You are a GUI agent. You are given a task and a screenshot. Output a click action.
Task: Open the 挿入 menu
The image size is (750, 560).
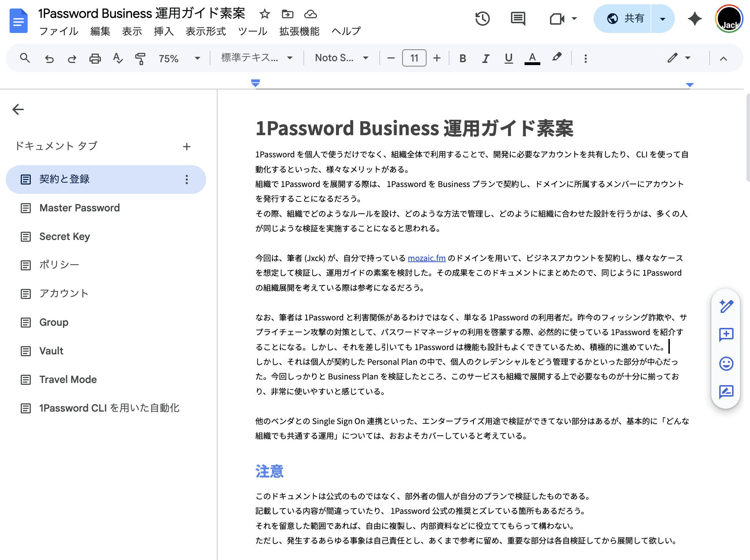tap(164, 31)
